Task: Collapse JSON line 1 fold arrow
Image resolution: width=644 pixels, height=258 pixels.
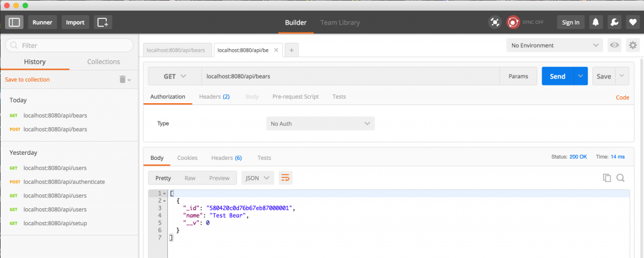Action: pyautogui.click(x=164, y=193)
